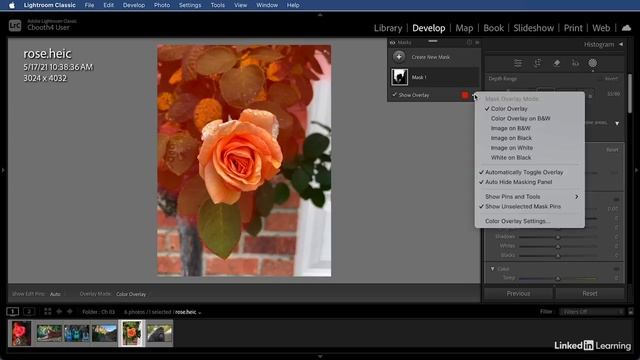Image resolution: width=640 pixels, height=360 pixels.
Task: Collapse the Masks panel with the header icon
Action: (477, 42)
